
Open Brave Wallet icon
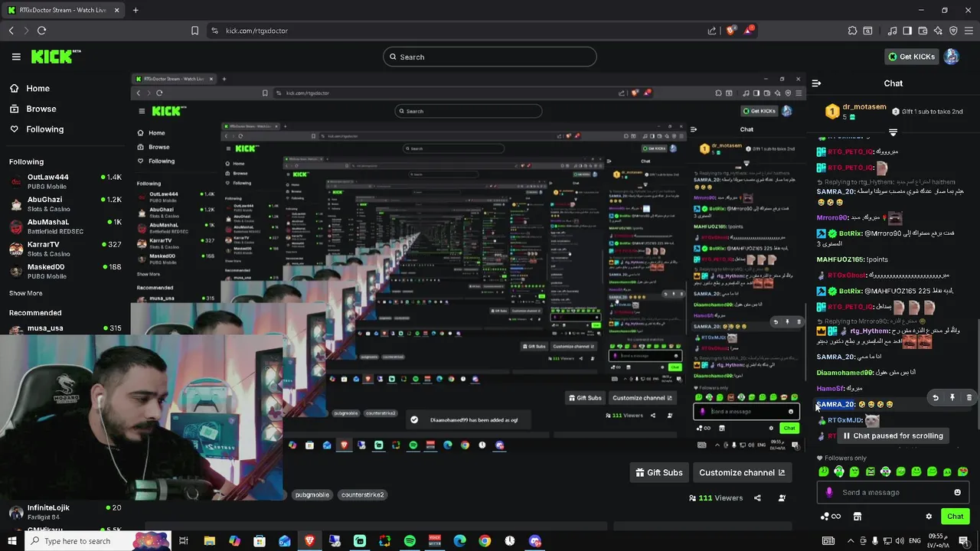click(x=923, y=31)
